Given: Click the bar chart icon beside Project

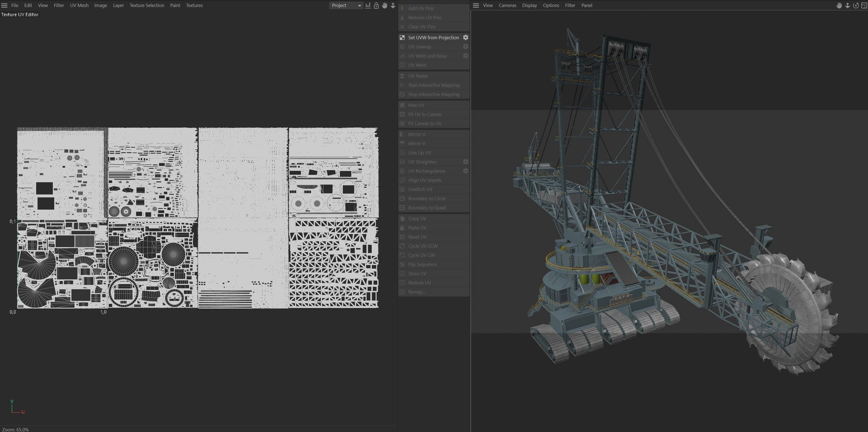Looking at the screenshot, I should coord(368,5).
